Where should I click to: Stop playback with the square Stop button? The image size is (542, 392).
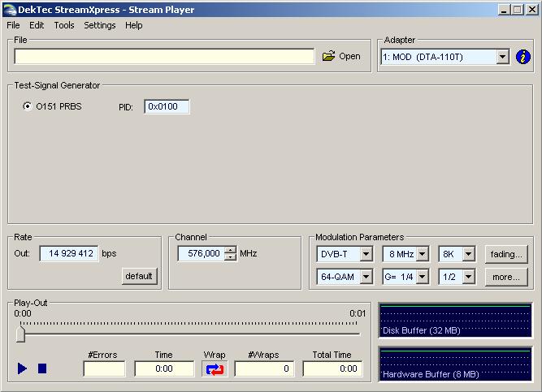[42, 368]
